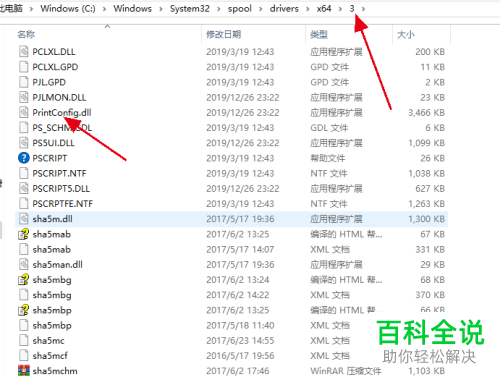Expand the chevron after Windows (C:)
This screenshot has width=500, height=377.
[x=104, y=9]
